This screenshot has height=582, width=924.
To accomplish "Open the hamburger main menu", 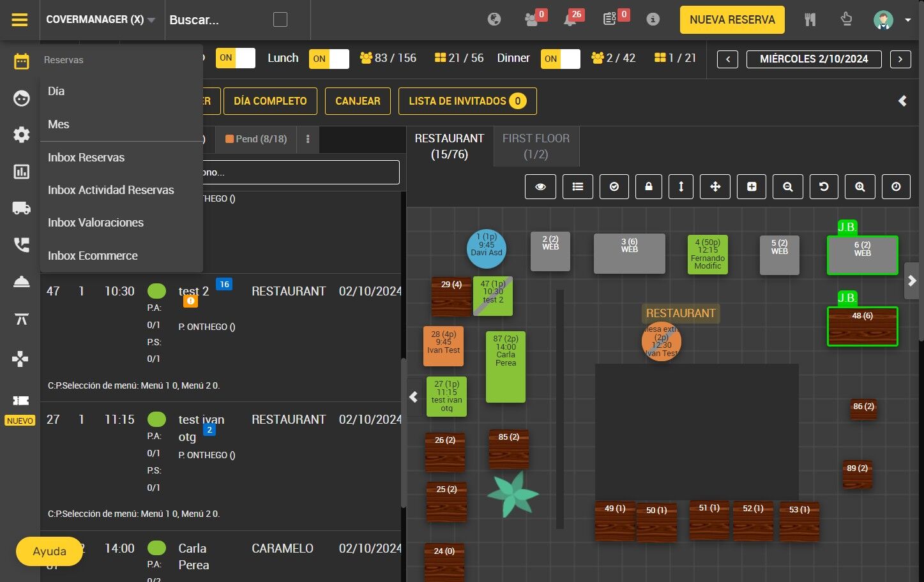I will (20, 20).
